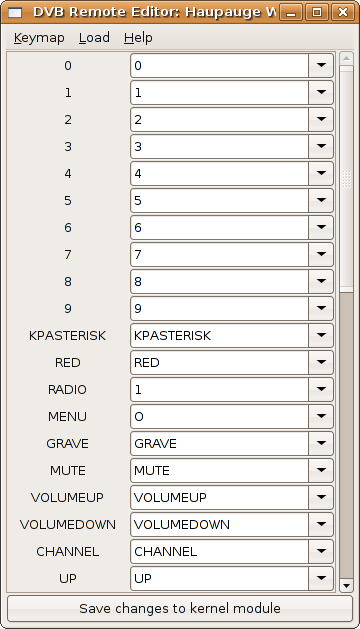Click the VOLUMEUP combo text field

pyautogui.click(x=220, y=497)
